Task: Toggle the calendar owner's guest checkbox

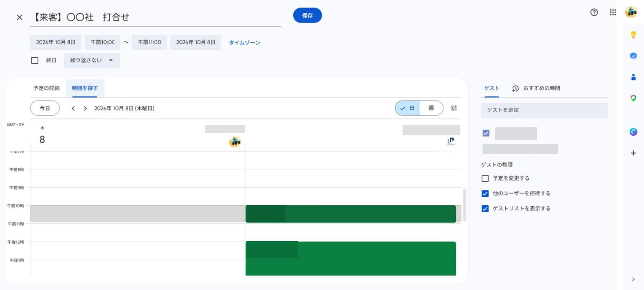Action: pyautogui.click(x=486, y=133)
